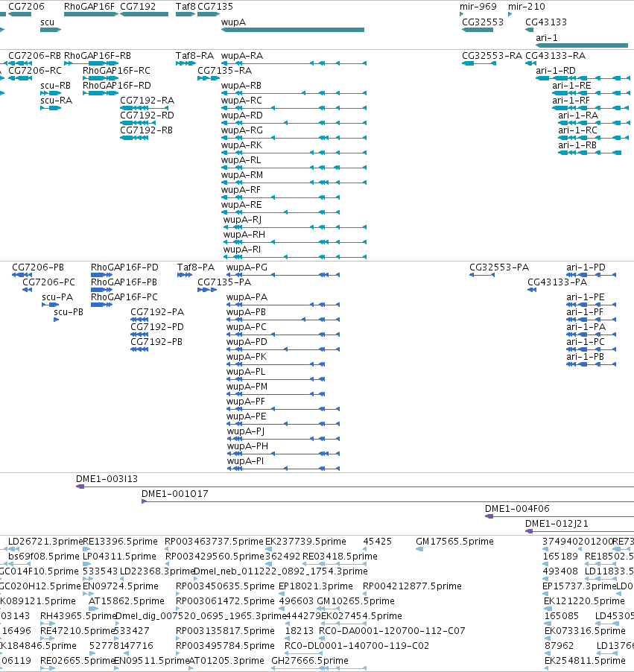Select transcript wupA-RK
This screenshot has width=634, height=672.
[x=294, y=153]
